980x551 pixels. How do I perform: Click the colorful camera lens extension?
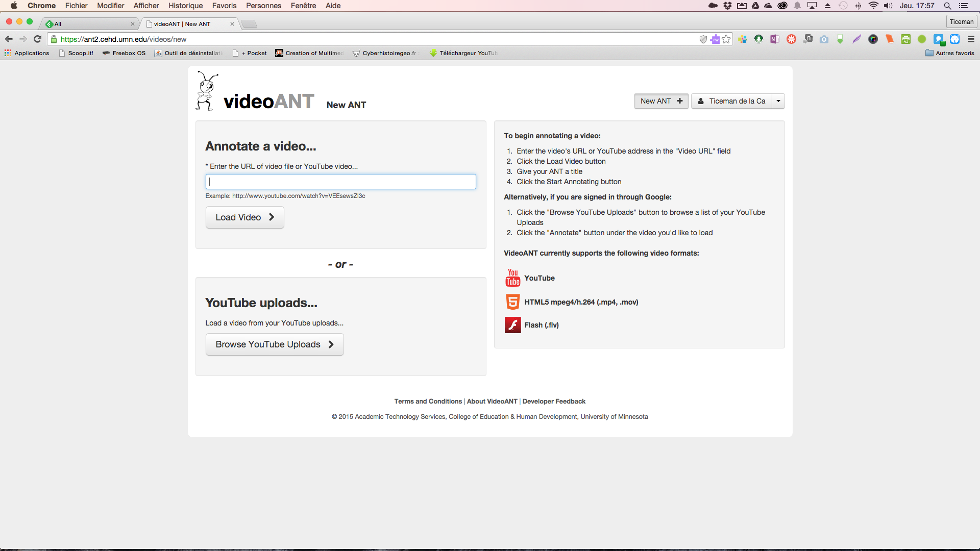[873, 39]
